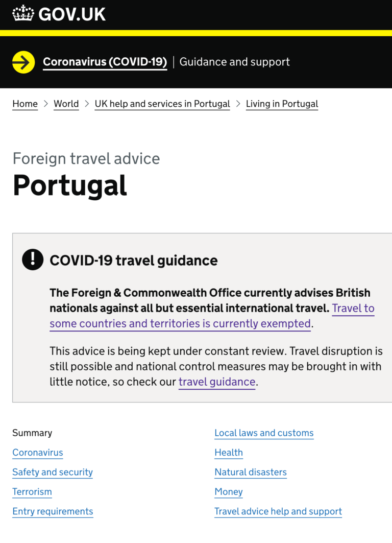This screenshot has height=543, width=392.
Task: Open the Terrorism section
Action: click(32, 491)
